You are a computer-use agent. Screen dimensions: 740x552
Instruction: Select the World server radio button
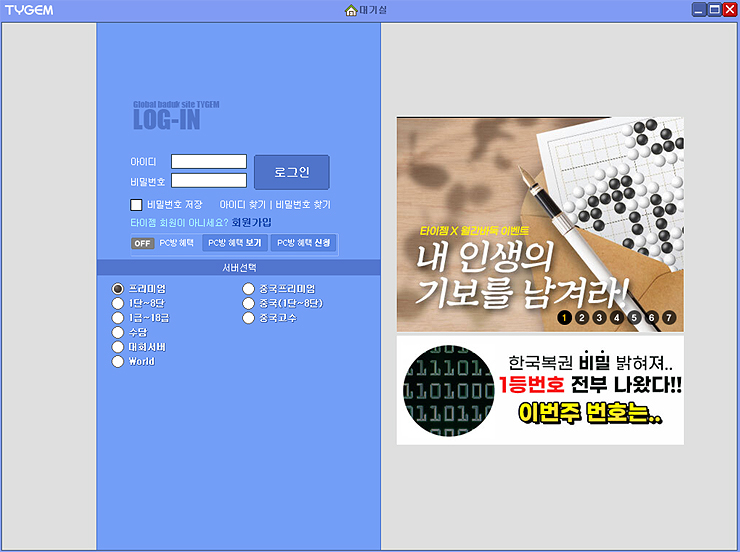point(118,361)
